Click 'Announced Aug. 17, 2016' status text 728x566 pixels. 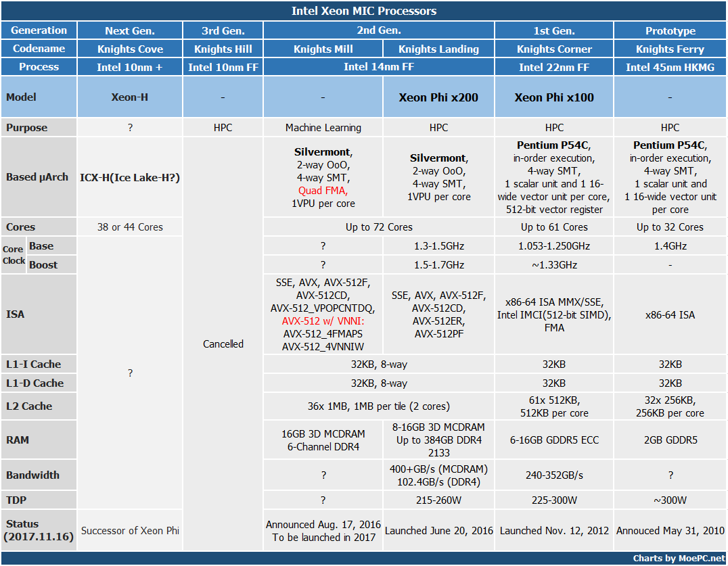point(323,524)
